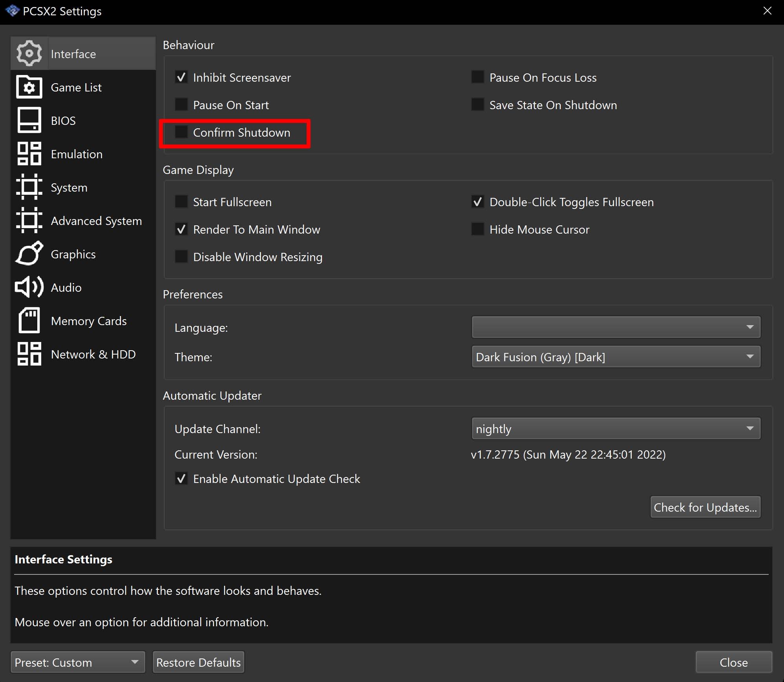
Task: Toggle Render To Main Window
Action: [x=181, y=229]
